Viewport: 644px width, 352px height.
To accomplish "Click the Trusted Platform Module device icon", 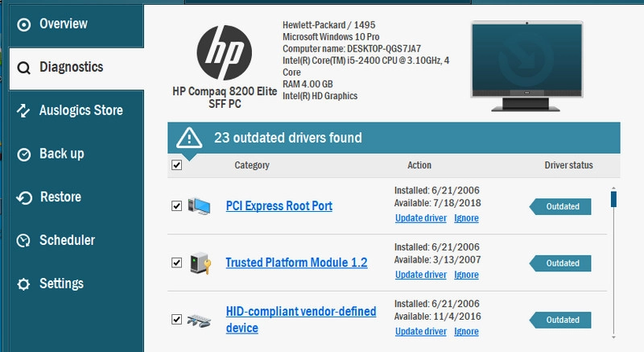I will pos(200,263).
